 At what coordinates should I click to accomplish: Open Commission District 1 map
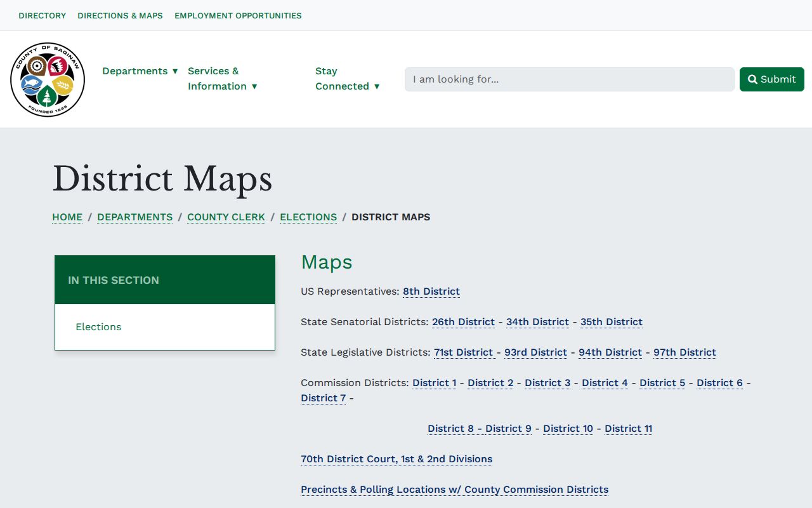pos(434,383)
